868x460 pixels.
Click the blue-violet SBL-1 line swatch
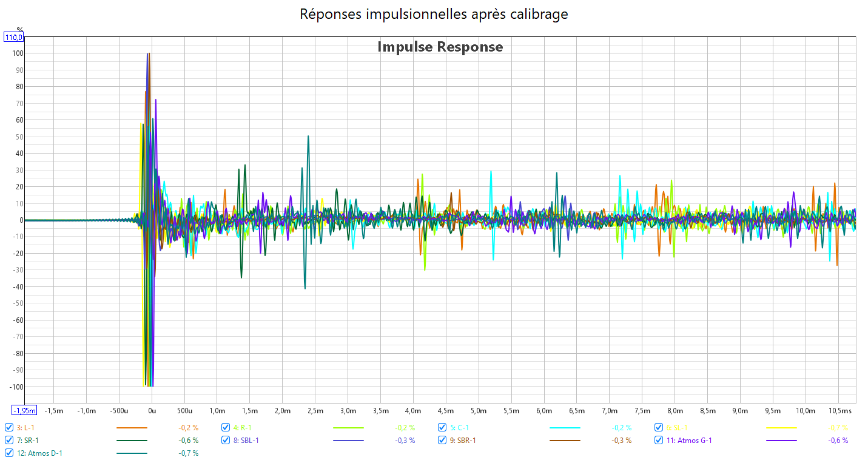pyautogui.click(x=348, y=441)
